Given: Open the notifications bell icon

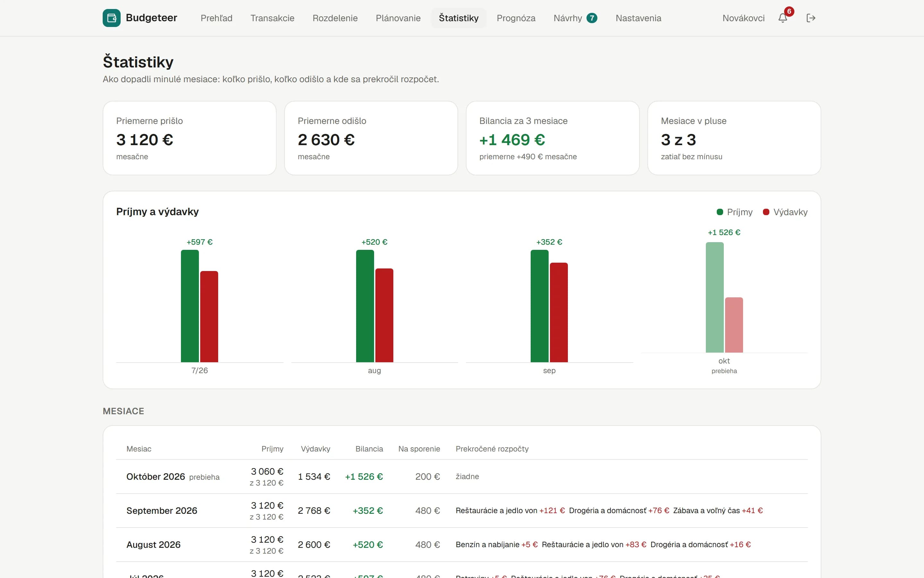Looking at the screenshot, I should (x=783, y=18).
